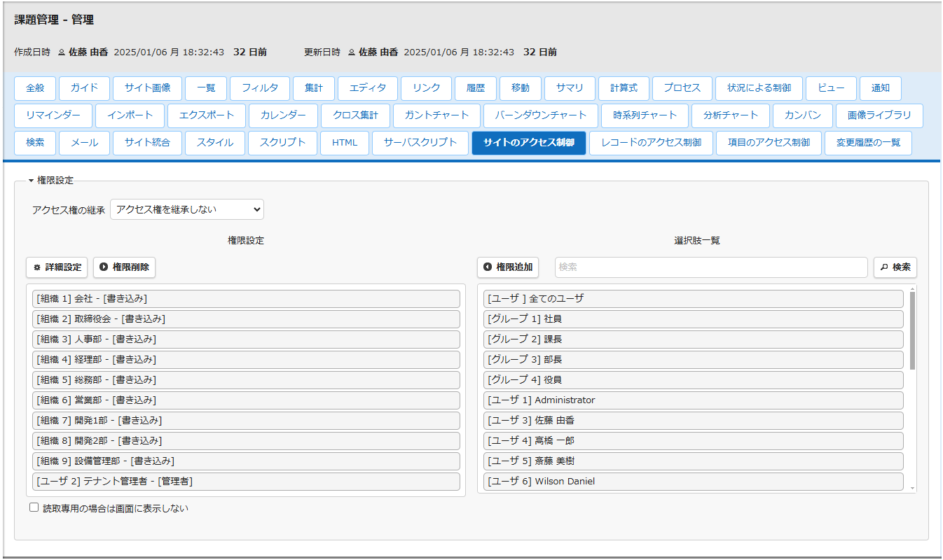
Task: Select the エディタ tab
Action: [x=368, y=88]
